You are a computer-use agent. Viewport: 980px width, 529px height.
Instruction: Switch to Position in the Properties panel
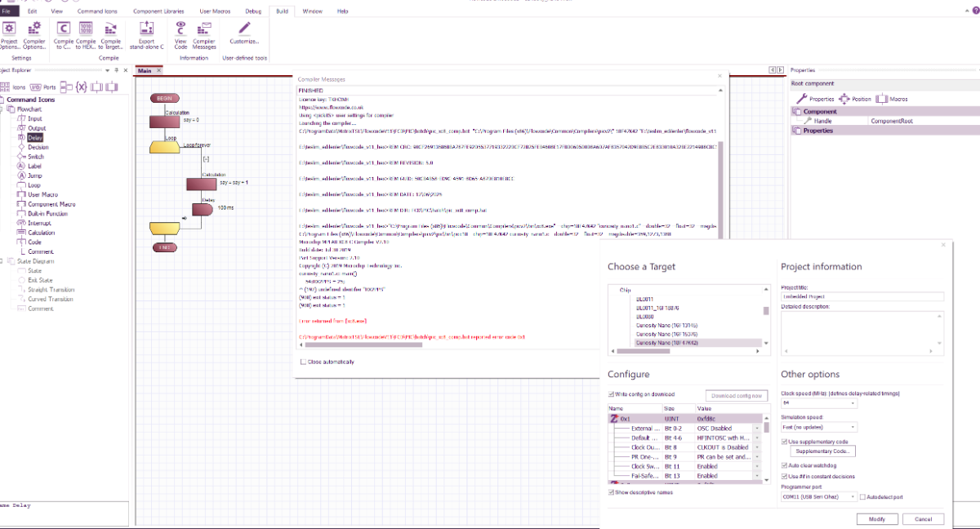point(855,99)
